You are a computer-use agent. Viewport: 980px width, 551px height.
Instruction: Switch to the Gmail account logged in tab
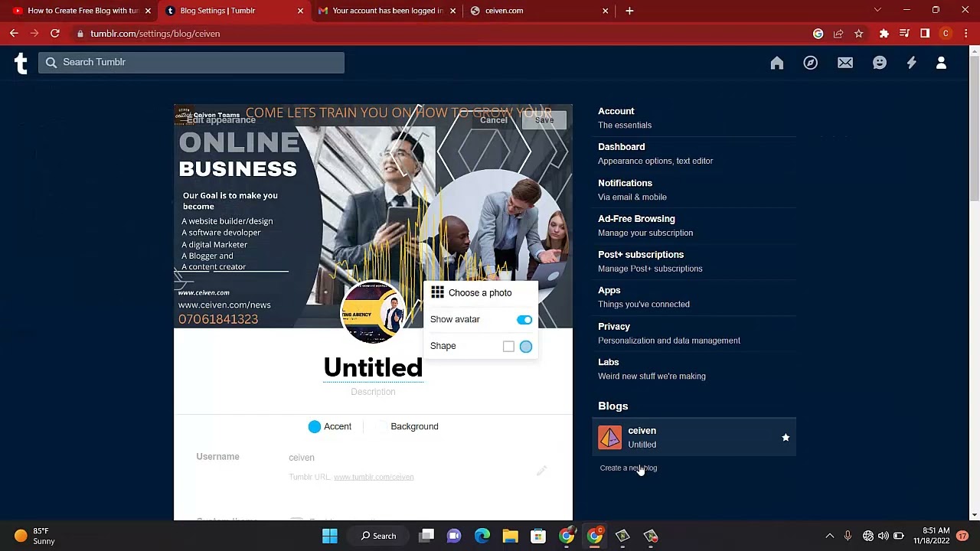(387, 11)
